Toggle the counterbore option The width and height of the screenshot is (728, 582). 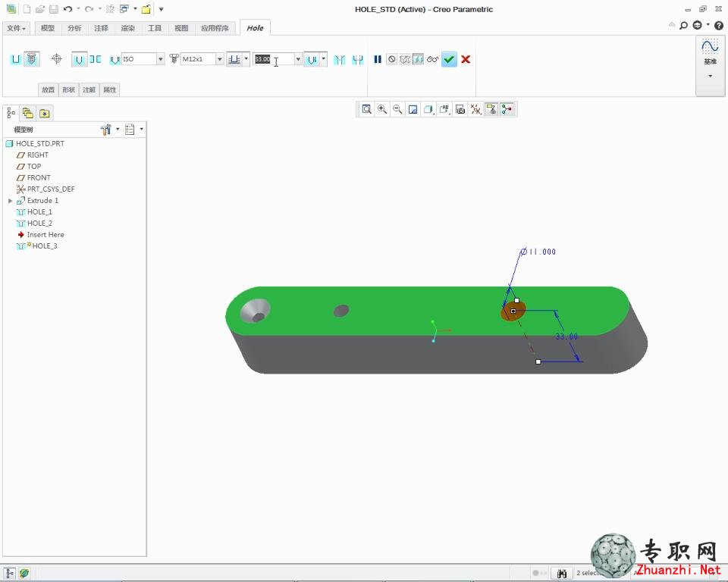click(x=357, y=59)
